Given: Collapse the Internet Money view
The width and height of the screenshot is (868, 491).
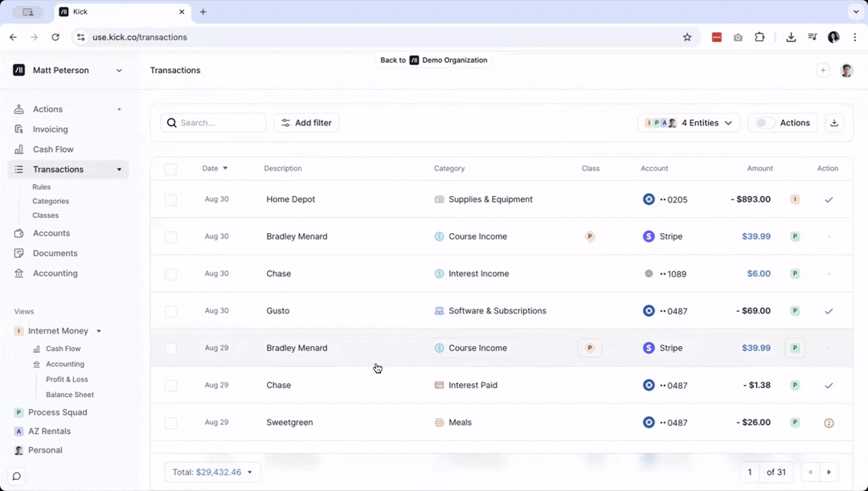Looking at the screenshot, I should [99, 331].
